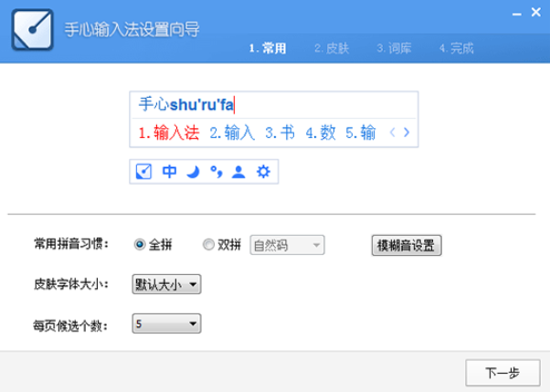Select the 双拼 radio button
The height and width of the screenshot is (392, 550).
(209, 244)
